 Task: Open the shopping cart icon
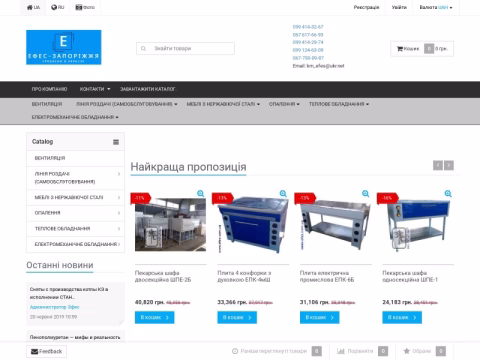400,49
